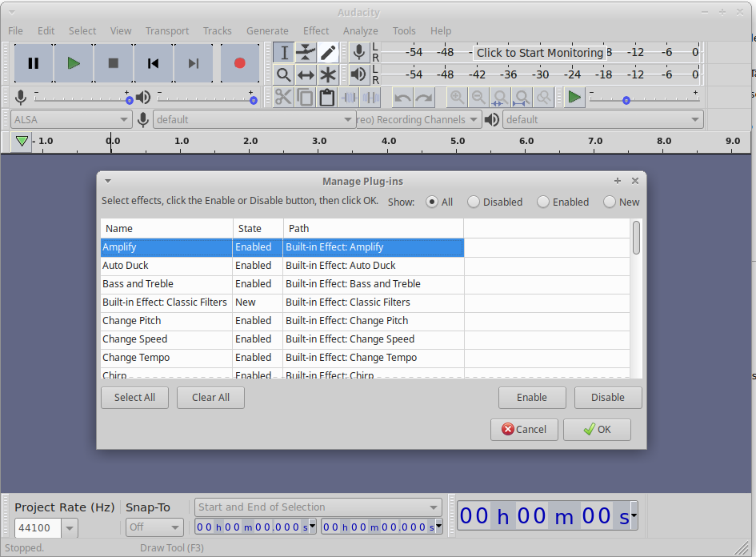Click the Zoom In magnifier icon
This screenshot has height=557, width=756.
click(x=457, y=97)
